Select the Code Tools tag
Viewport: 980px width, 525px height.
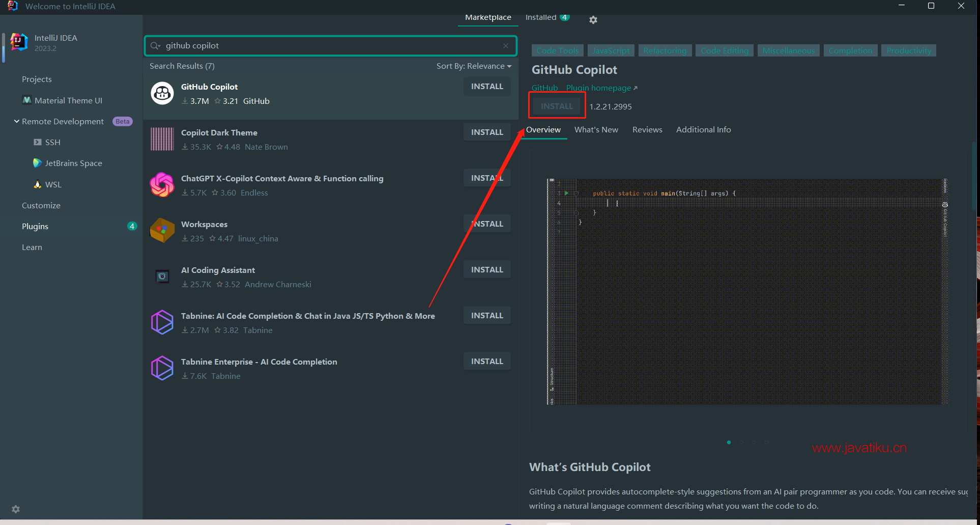pyautogui.click(x=558, y=51)
